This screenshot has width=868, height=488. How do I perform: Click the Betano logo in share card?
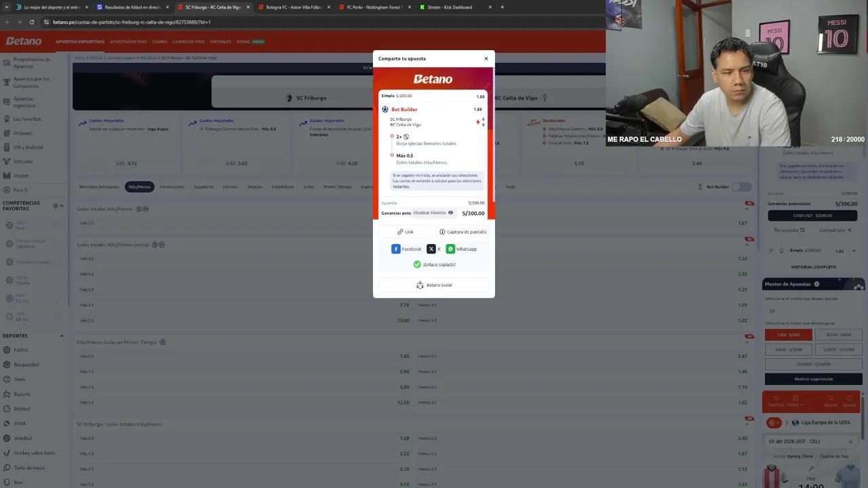coord(433,79)
